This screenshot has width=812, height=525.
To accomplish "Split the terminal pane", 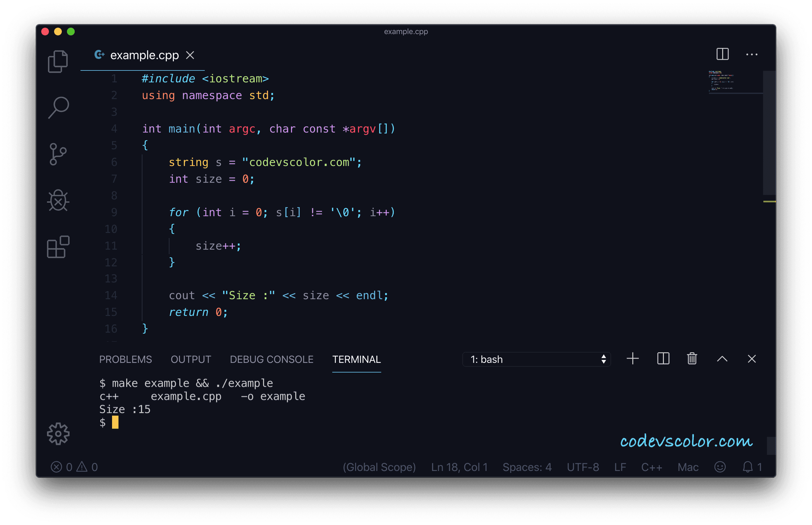I will (663, 359).
